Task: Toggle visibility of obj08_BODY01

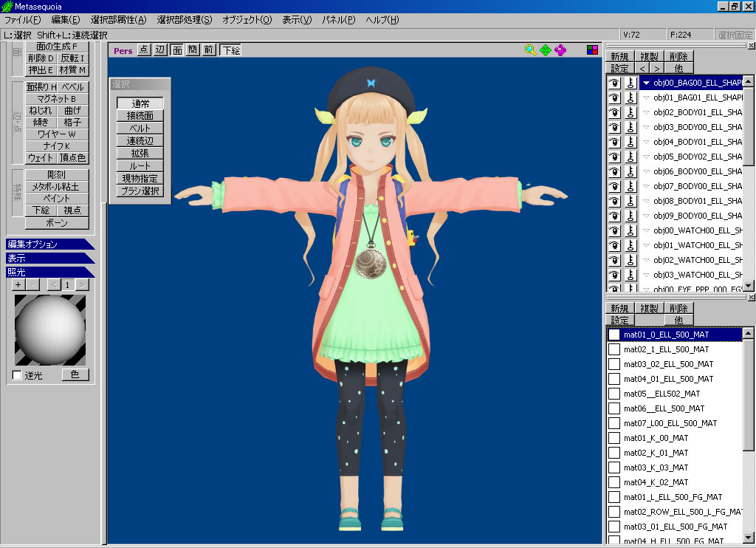Action: coord(614,201)
